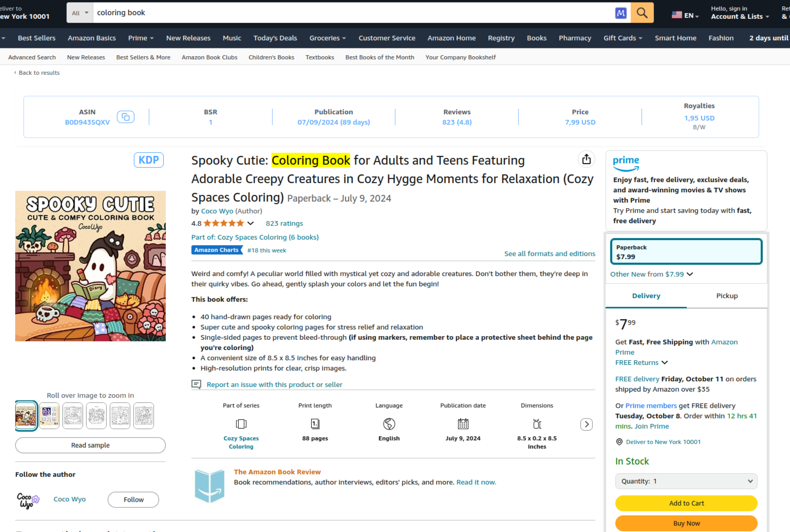
Task: Open the US flag language selector
Action: pos(685,15)
